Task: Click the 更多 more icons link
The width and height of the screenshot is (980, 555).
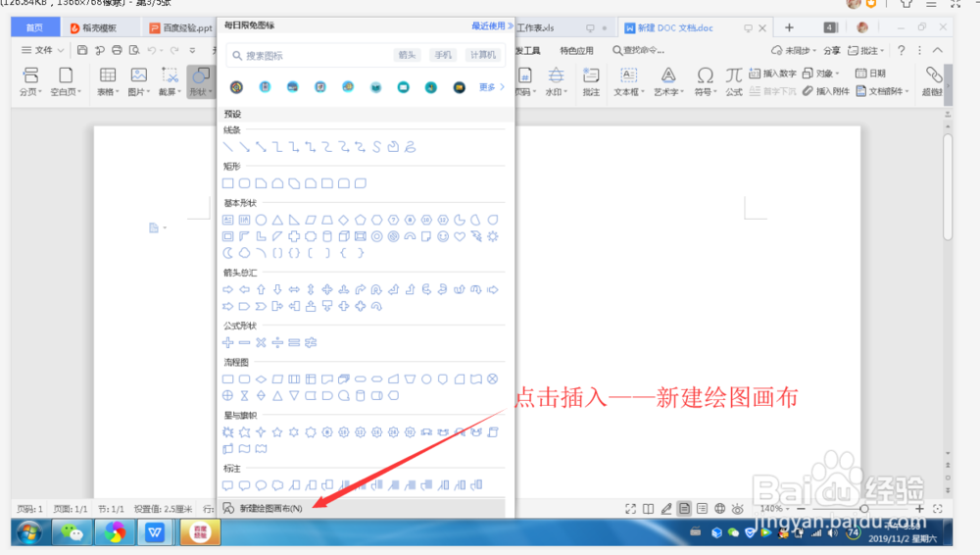Action: point(491,87)
